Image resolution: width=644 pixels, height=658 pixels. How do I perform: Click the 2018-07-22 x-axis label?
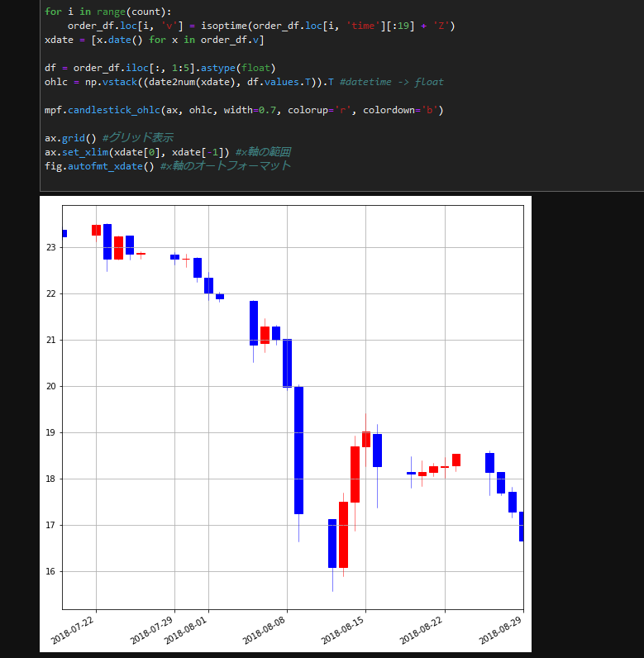click(x=73, y=630)
